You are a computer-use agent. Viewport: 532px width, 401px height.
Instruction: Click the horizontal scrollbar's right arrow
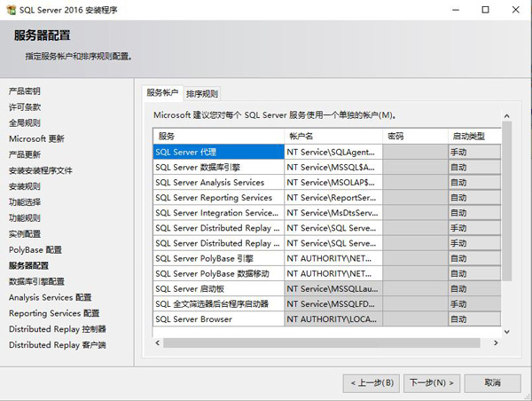(494, 342)
